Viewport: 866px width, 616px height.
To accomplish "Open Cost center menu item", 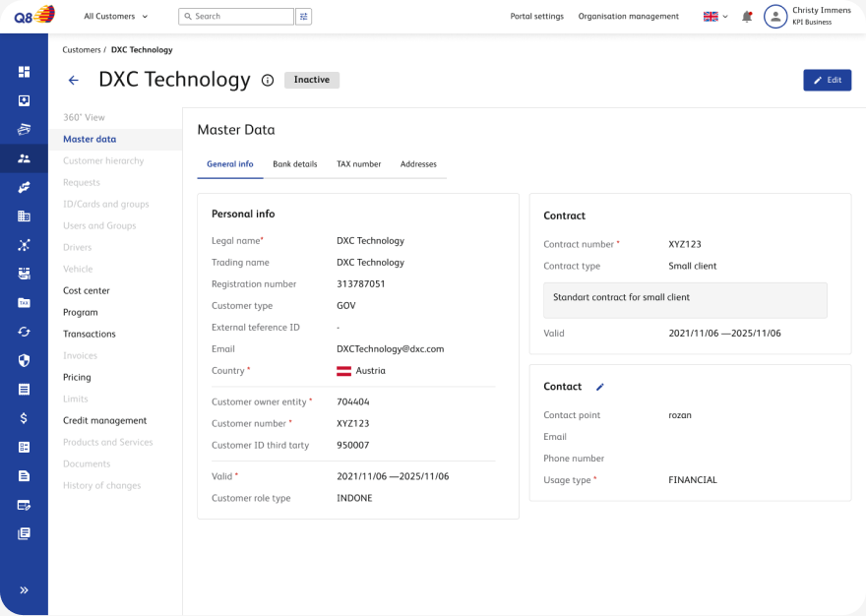I will pyautogui.click(x=87, y=290).
